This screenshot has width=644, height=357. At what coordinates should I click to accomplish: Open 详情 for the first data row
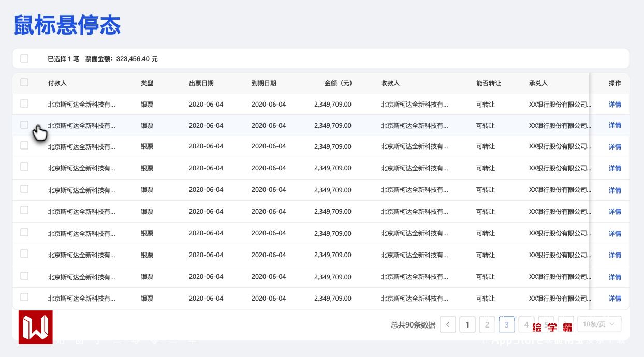click(615, 104)
